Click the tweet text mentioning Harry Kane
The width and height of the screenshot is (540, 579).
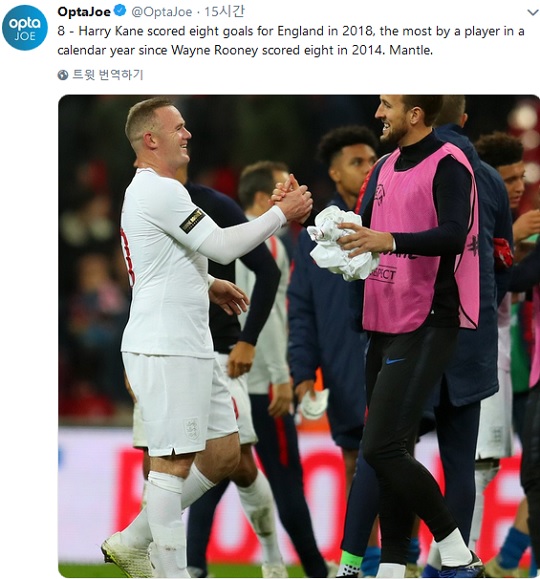291,40
